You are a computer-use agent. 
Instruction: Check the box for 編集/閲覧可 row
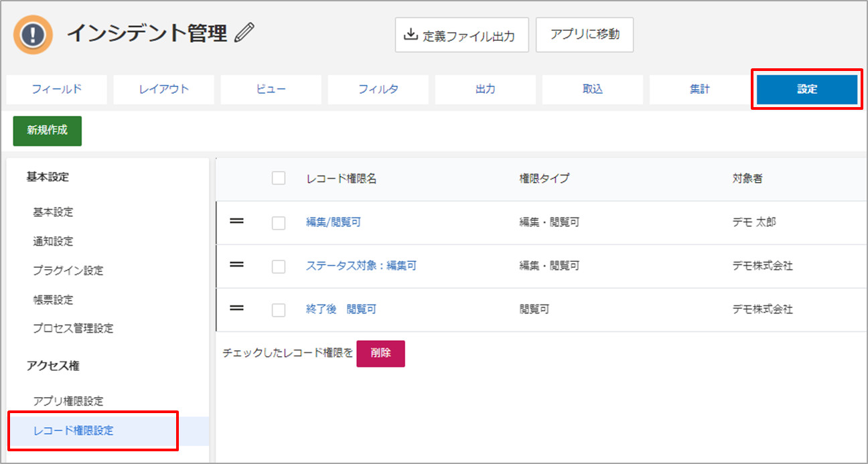point(279,223)
